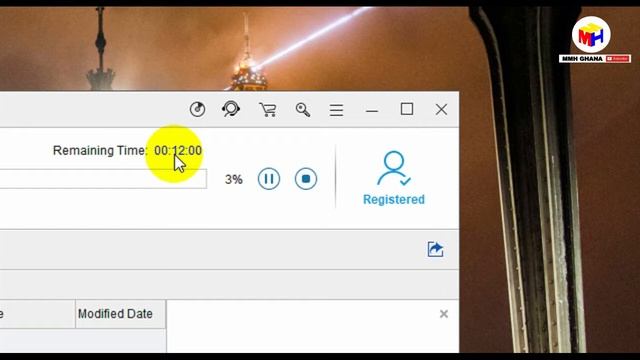
Task: Open the hamburger menu
Action: pos(336,110)
